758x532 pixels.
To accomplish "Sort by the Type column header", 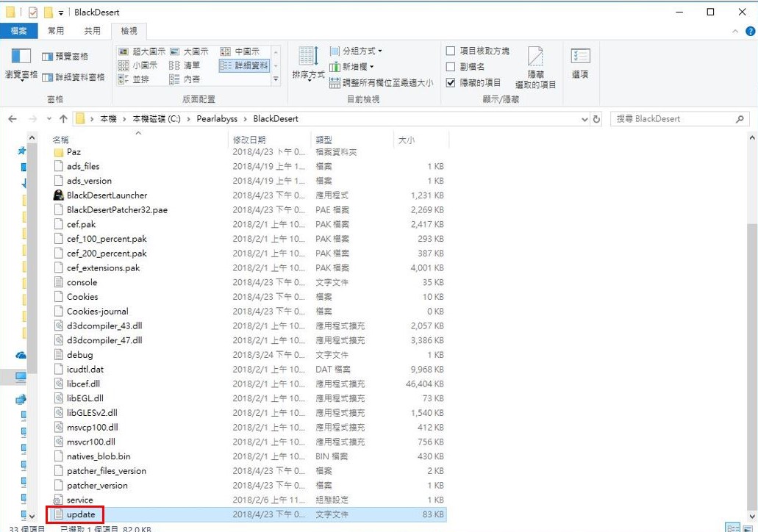I will 352,140.
